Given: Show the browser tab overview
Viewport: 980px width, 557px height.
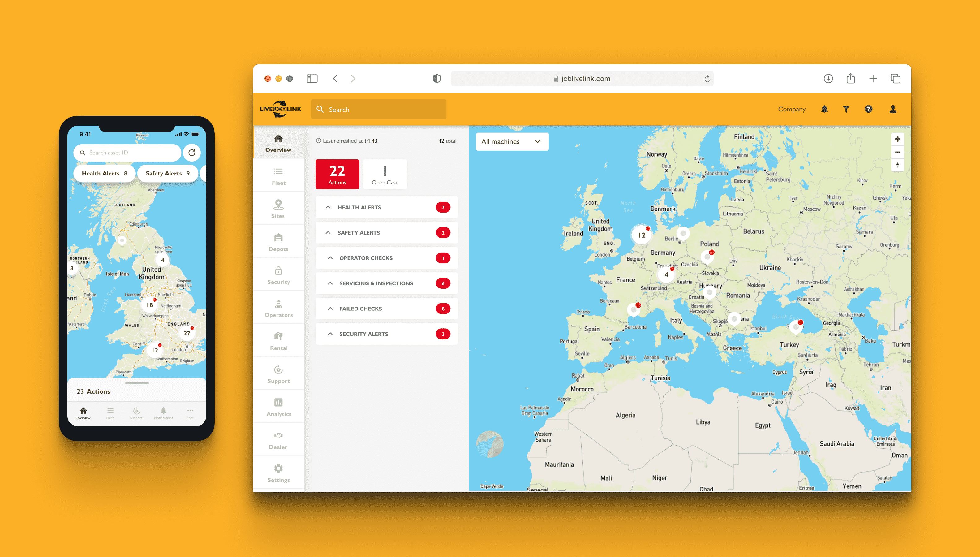Looking at the screenshot, I should pyautogui.click(x=896, y=79).
